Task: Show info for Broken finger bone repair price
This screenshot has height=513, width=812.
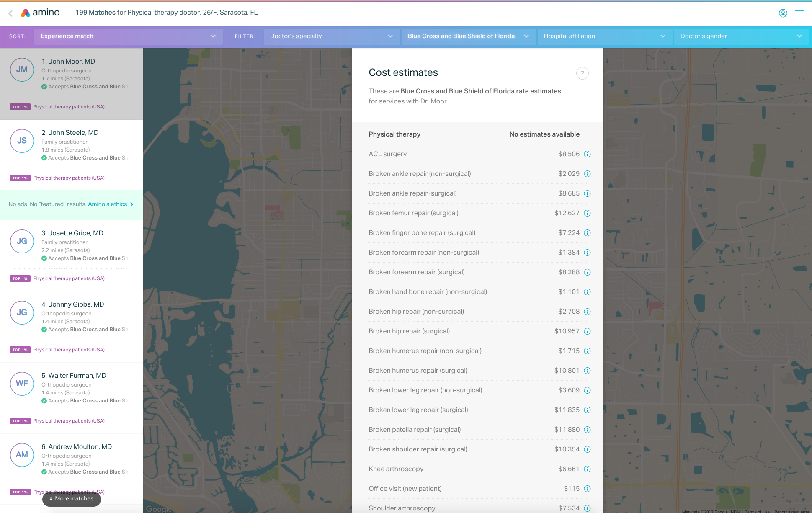Action: click(x=587, y=233)
